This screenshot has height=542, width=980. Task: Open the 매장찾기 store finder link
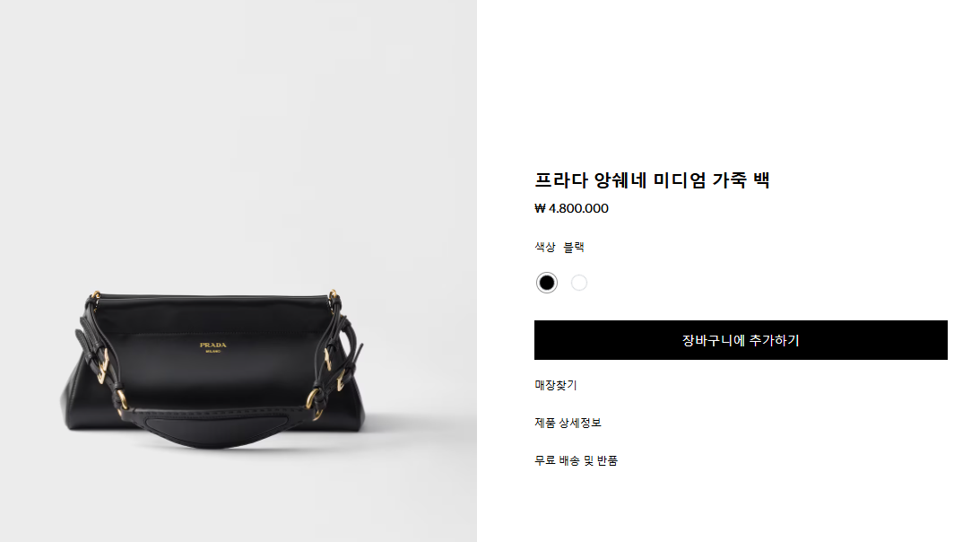[x=556, y=385]
